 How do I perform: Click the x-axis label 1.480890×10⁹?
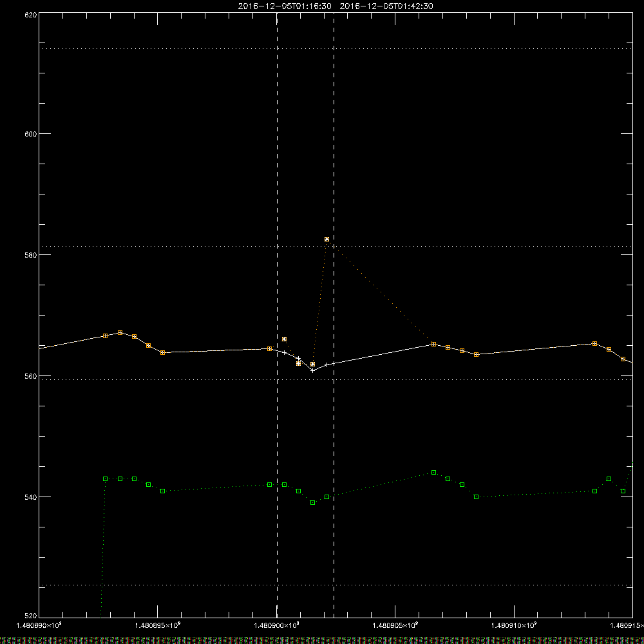(x=39, y=625)
